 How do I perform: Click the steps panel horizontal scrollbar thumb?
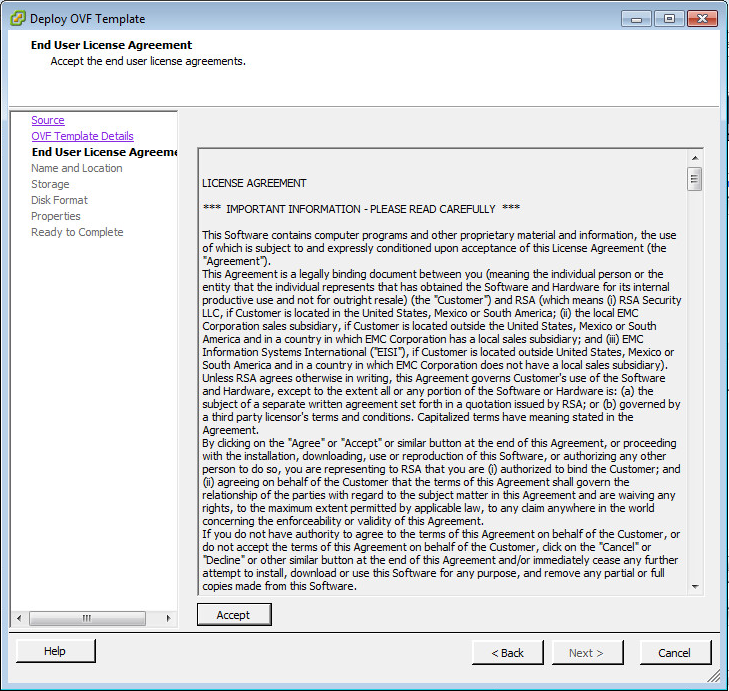coord(87,618)
